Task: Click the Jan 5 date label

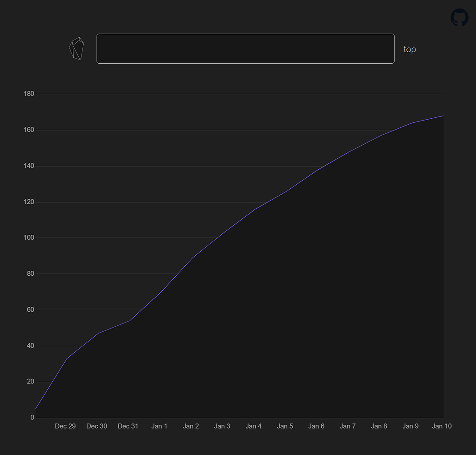Action: tap(285, 426)
